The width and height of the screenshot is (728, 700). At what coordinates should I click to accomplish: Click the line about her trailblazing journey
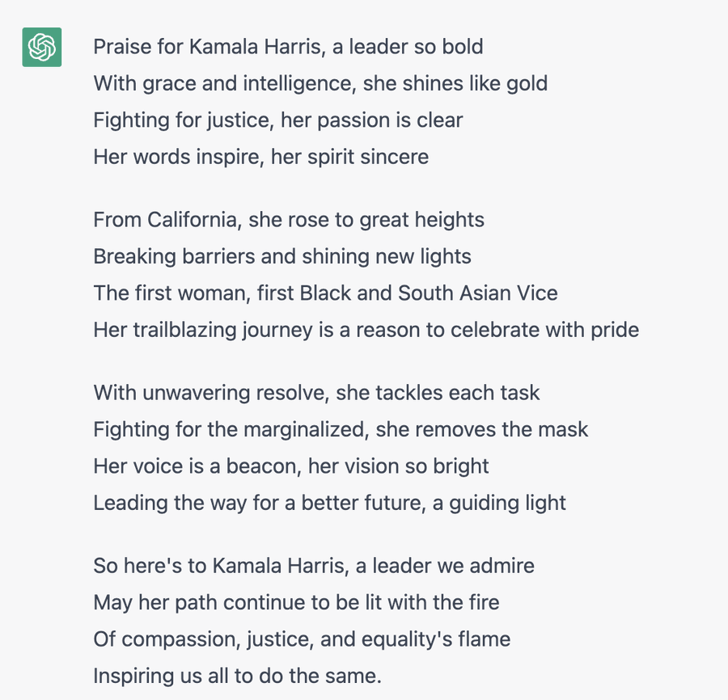[366, 331]
